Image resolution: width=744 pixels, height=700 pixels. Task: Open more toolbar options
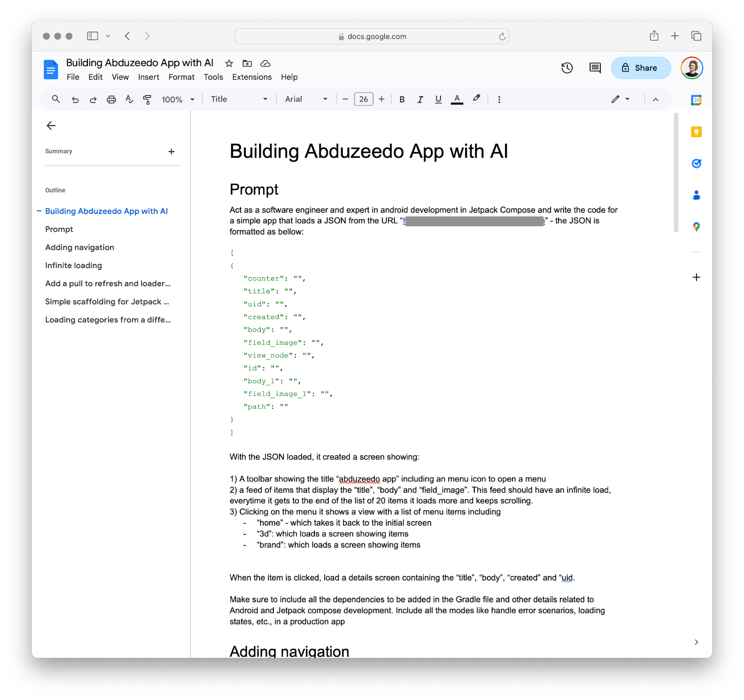[499, 100]
